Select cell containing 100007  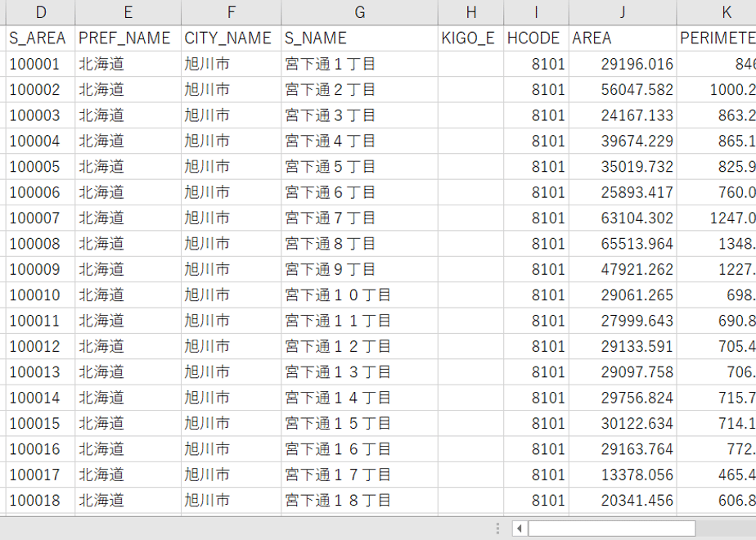(41, 218)
